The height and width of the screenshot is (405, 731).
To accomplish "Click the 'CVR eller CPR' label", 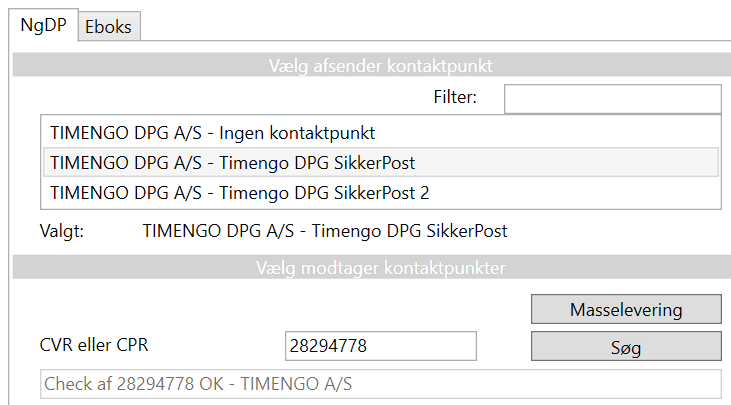I will (93, 347).
